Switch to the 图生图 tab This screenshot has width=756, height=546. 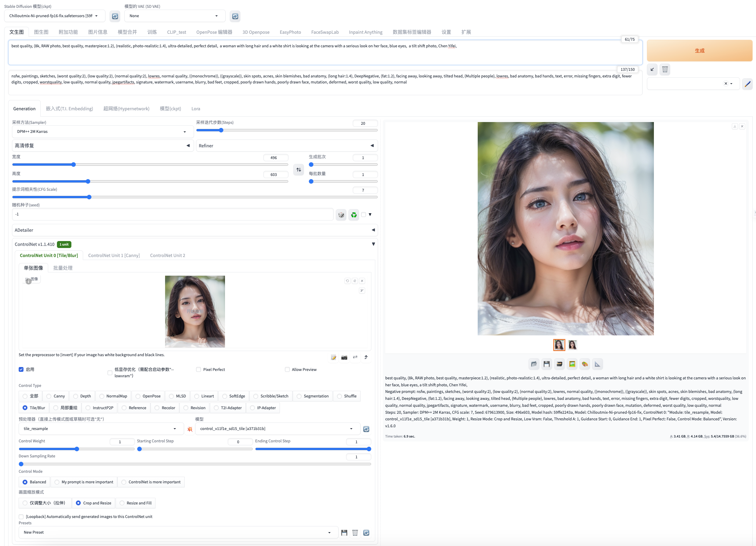41,32
